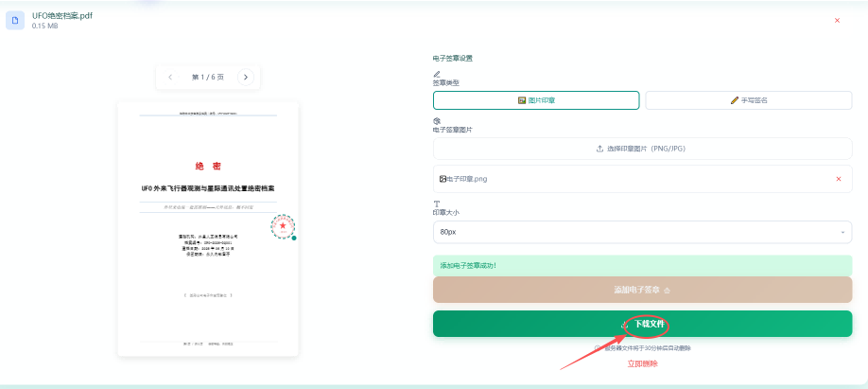Go to the previous page of the preview

(x=170, y=77)
